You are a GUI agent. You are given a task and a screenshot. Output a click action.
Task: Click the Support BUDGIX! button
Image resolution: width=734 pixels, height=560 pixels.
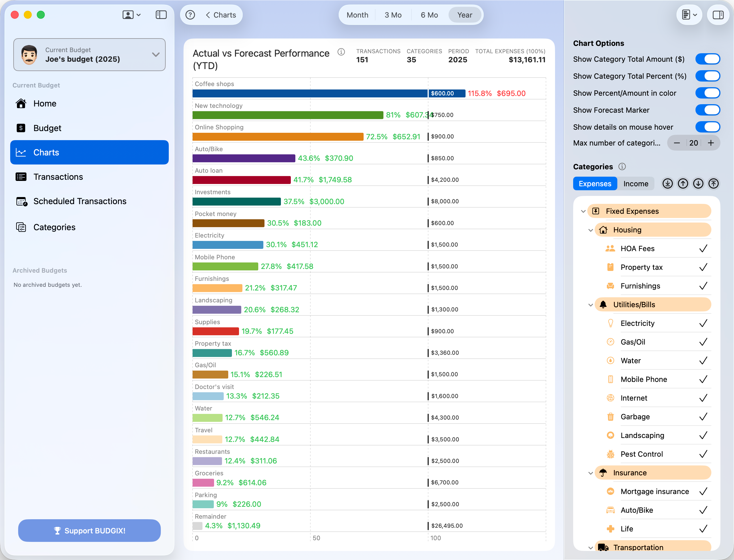(x=89, y=530)
